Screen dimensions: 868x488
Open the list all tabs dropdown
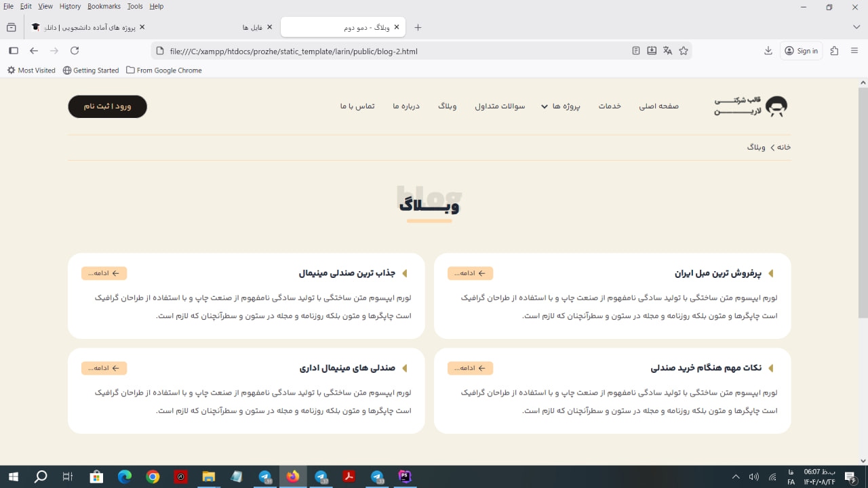tap(856, 27)
